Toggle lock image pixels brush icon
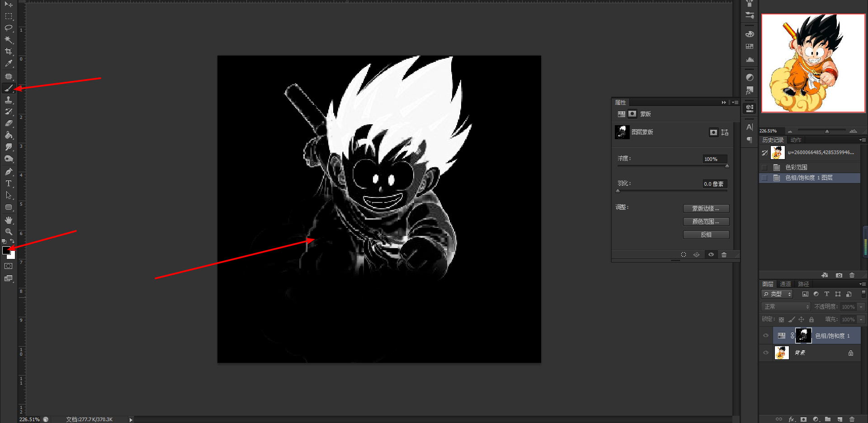 coord(792,320)
